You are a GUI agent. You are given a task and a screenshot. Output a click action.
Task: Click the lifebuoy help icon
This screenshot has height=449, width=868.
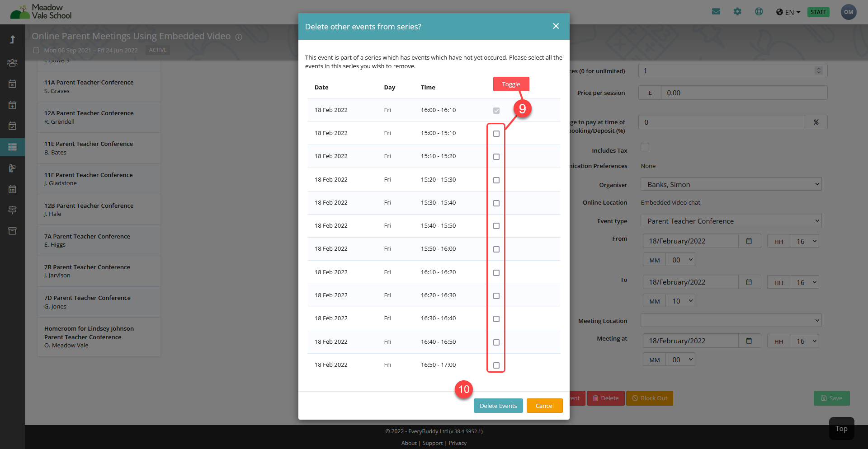pyautogui.click(x=759, y=12)
